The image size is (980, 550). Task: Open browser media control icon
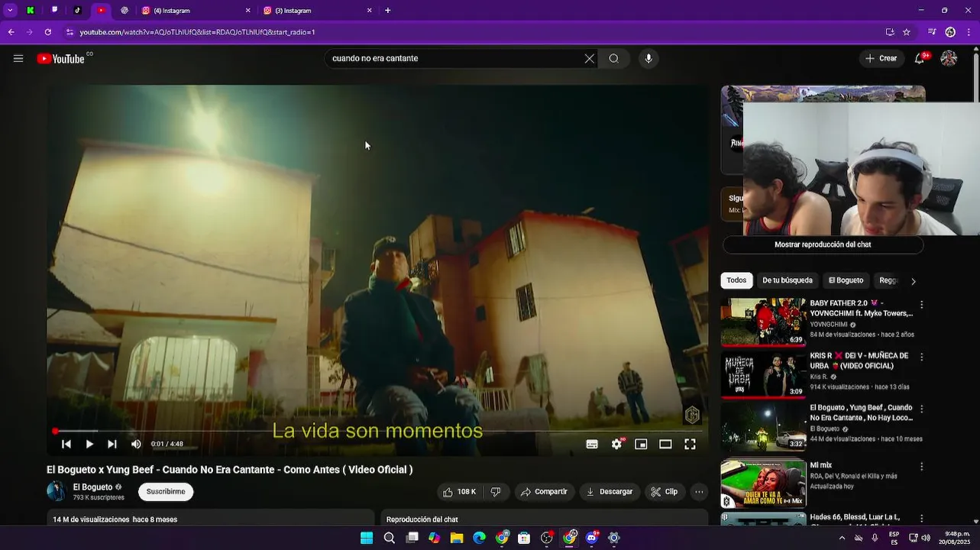click(932, 32)
